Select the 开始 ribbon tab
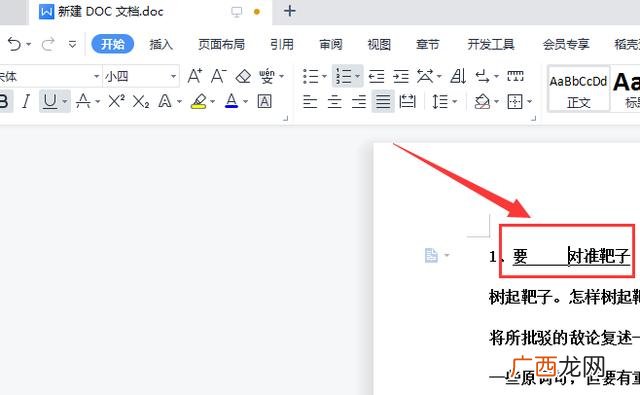Viewport: 640px width, 395px height. coord(113,44)
